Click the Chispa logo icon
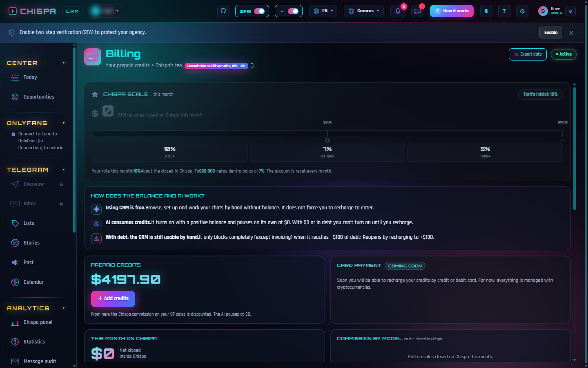This screenshot has width=588, height=368. click(x=13, y=11)
